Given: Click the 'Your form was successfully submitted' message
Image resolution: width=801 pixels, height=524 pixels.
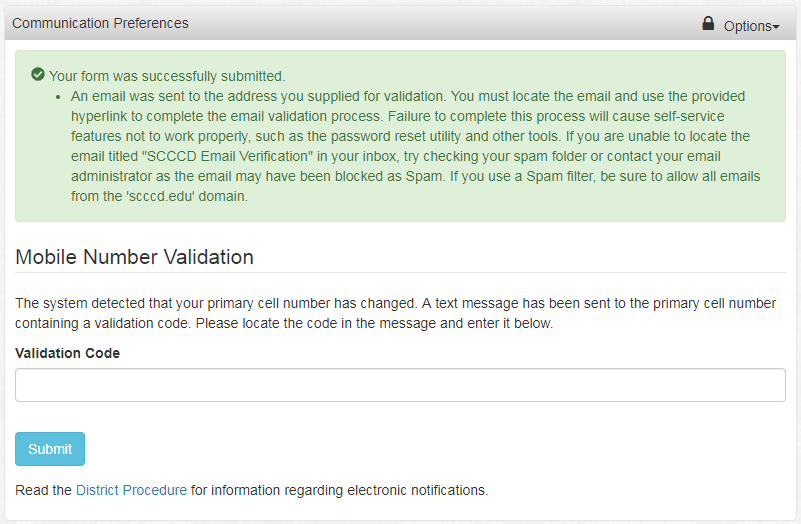Looking at the screenshot, I should 167,76.
